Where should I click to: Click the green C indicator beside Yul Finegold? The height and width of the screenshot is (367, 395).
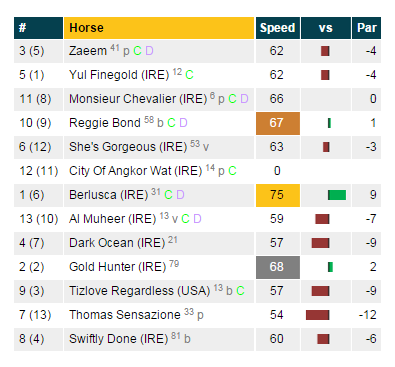coord(189,75)
